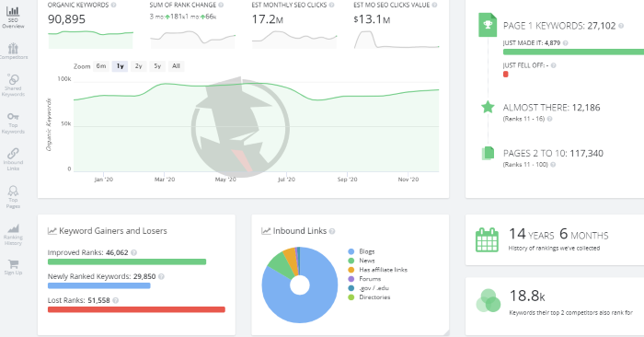Screen dimensions: 644x337
Task: Click help icon beside Improved Ranks
Action: pos(134,252)
